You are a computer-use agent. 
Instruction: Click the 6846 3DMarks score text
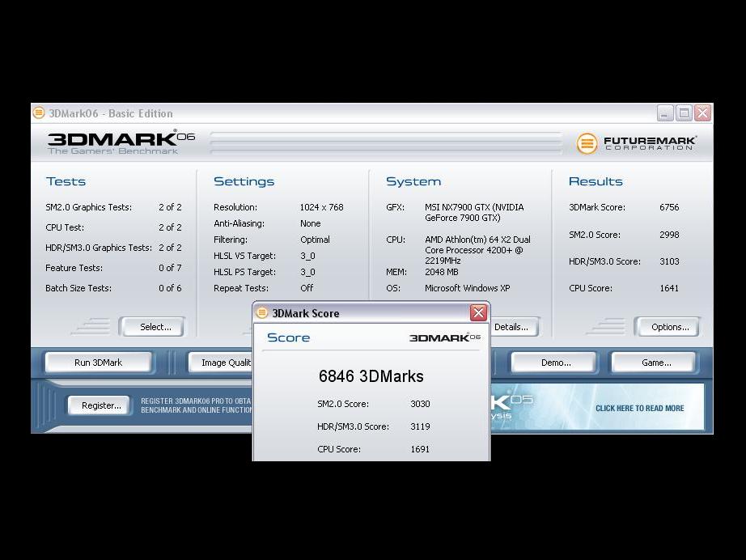click(371, 376)
